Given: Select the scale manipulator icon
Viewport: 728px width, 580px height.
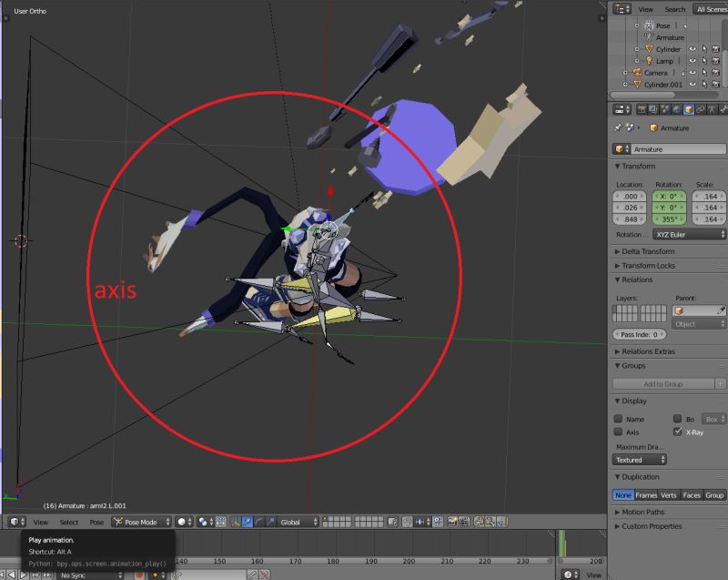Looking at the screenshot, I should coord(270,522).
